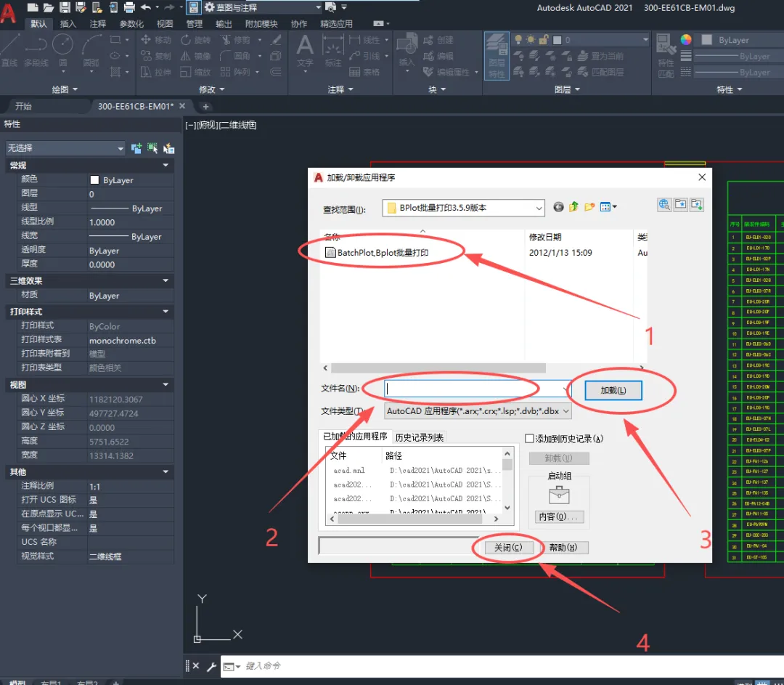Open the Parametric (参数化) ribbon tab
The image size is (784, 685).
[x=131, y=23]
